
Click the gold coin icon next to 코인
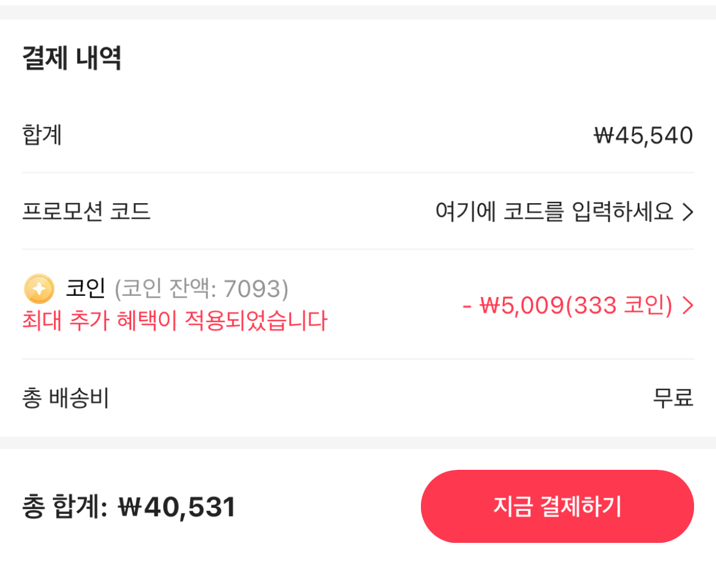(38, 289)
